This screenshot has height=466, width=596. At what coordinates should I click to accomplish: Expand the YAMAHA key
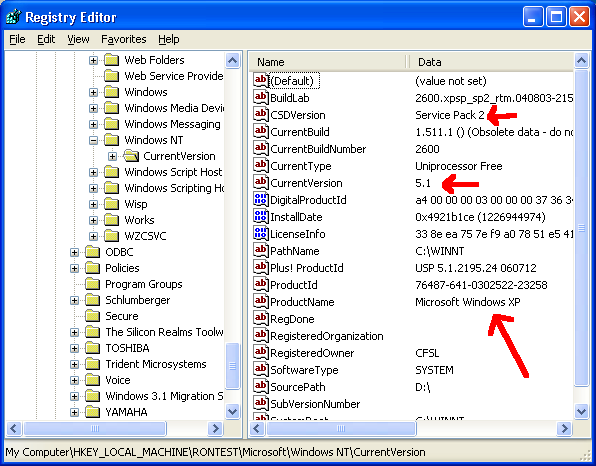pos(74,412)
